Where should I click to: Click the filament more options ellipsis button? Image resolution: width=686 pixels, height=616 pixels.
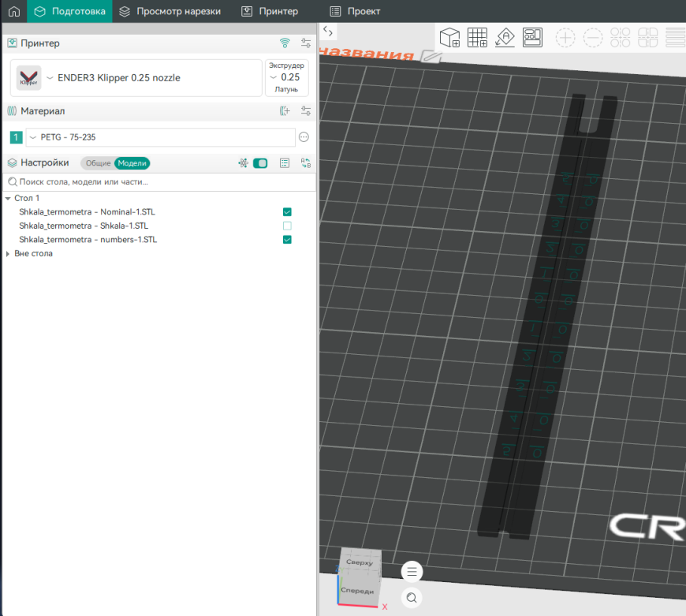point(304,137)
